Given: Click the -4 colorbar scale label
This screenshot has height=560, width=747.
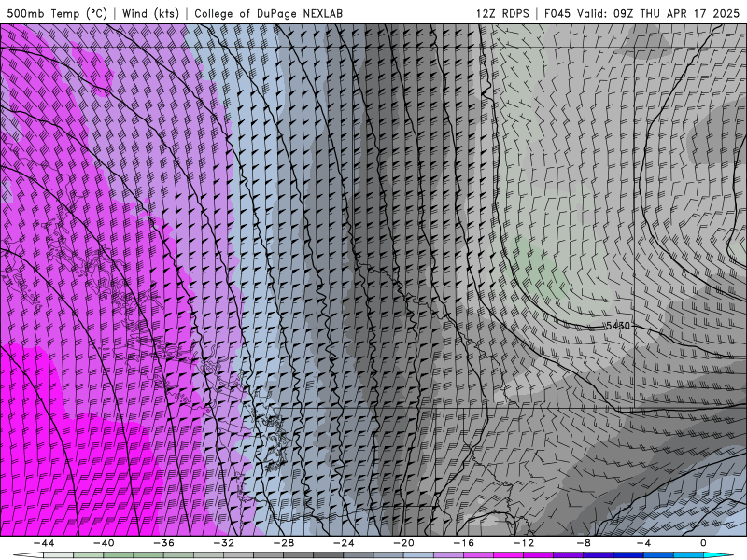Looking at the screenshot, I should tap(644, 543).
